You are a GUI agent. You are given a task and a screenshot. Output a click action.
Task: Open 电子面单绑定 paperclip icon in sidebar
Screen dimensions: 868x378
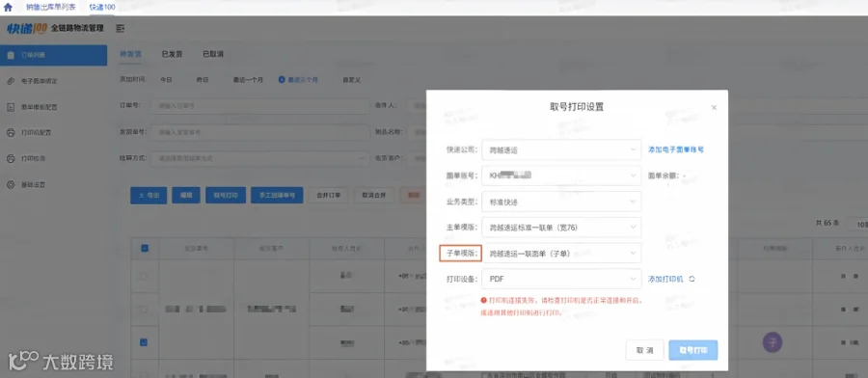(11, 81)
